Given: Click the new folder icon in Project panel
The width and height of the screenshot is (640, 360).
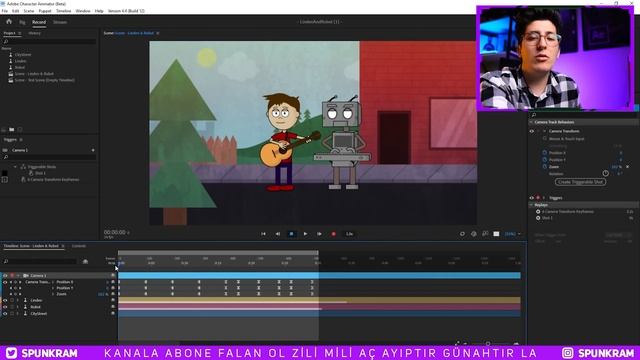Looking at the screenshot, I should 12,129.
